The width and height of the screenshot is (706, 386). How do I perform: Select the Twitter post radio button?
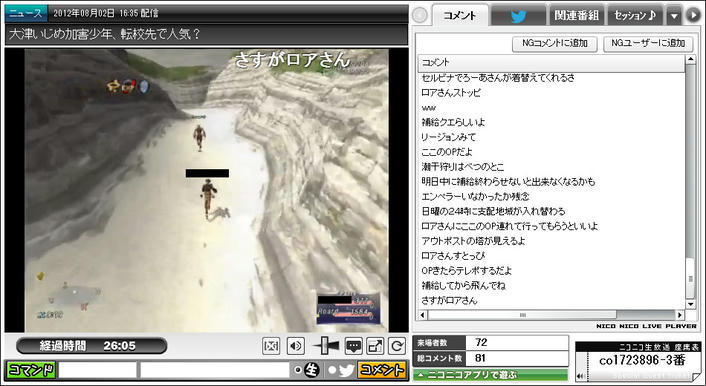[x=332, y=370]
